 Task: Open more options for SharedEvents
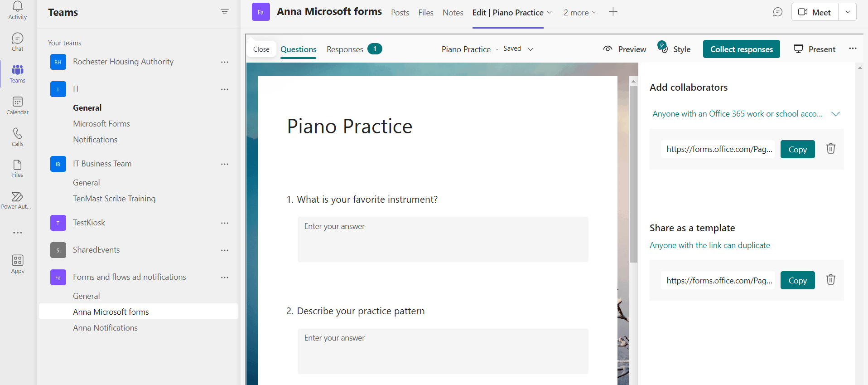[x=225, y=250]
